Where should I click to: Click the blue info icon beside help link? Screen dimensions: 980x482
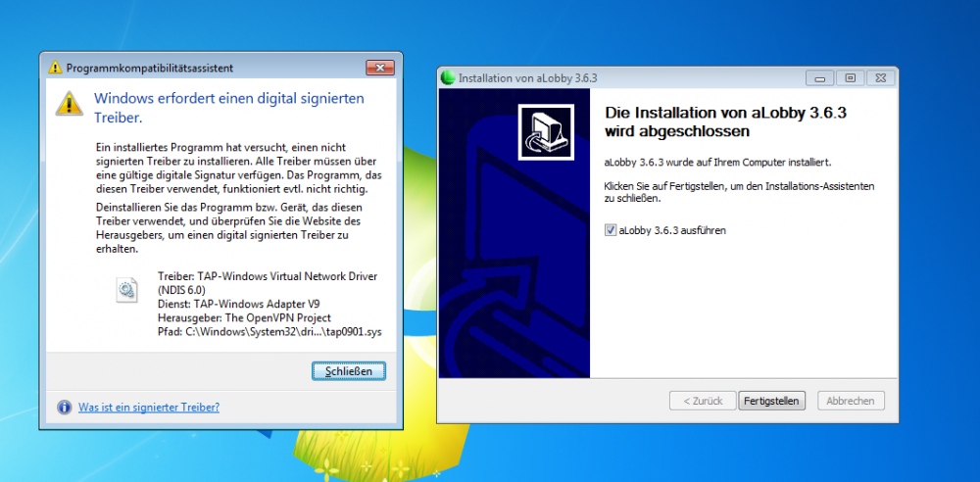pos(65,408)
